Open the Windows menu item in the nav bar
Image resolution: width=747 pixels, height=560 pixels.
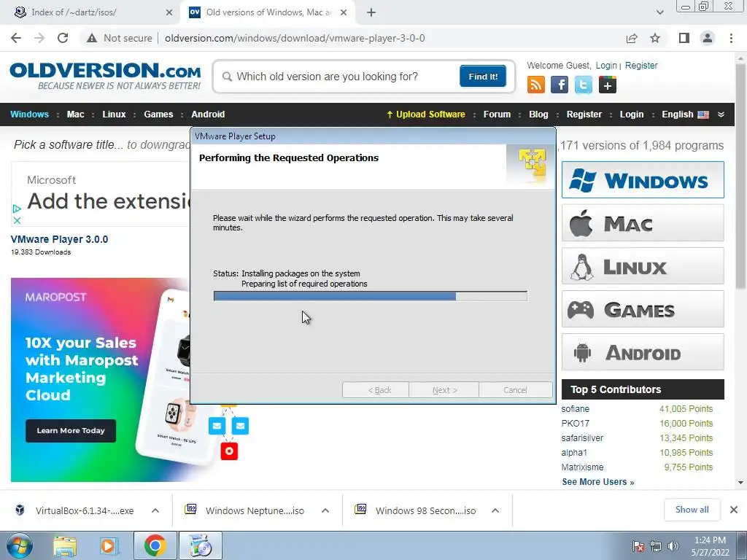(x=29, y=114)
